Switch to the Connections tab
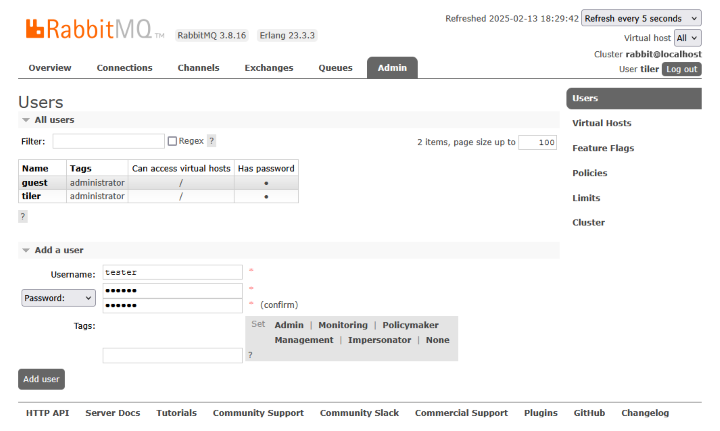This screenshot has width=720, height=431. (124, 68)
